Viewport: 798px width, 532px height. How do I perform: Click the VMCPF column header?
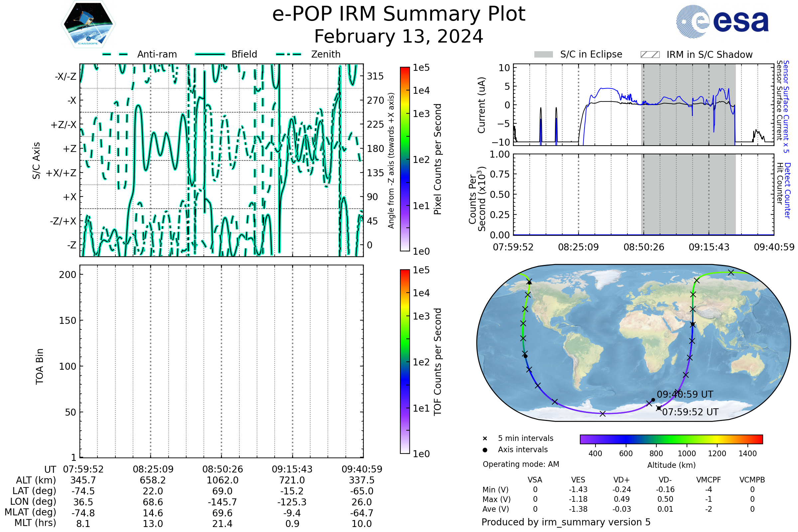[709, 480]
